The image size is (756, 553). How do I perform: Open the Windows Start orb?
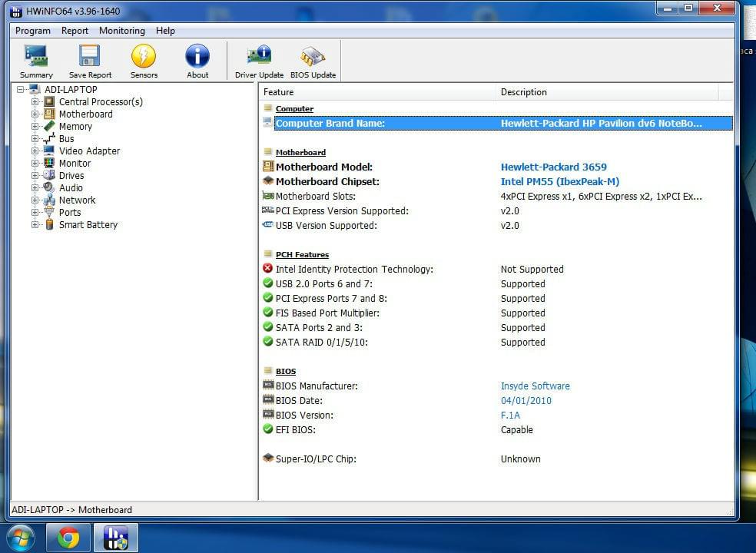click(20, 538)
